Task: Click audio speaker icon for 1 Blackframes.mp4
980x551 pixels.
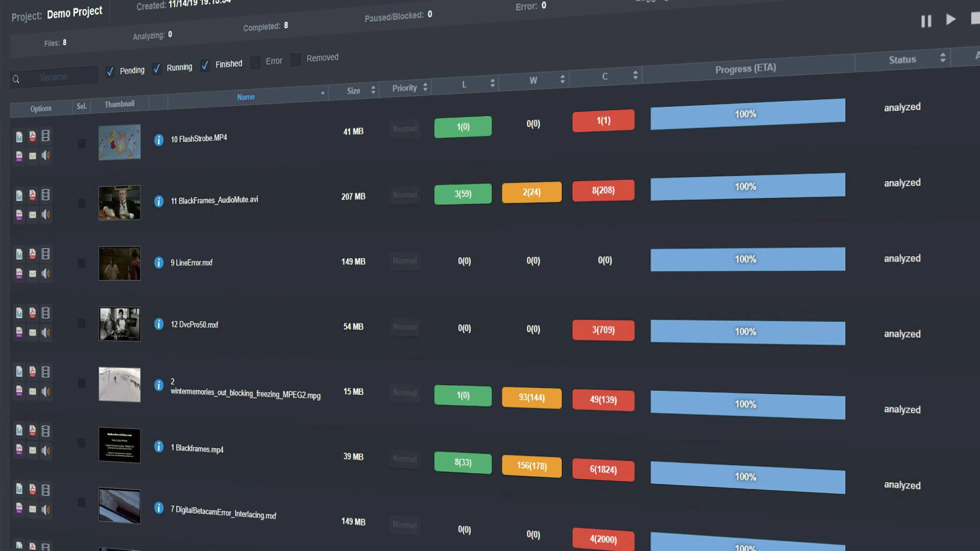Action: pyautogui.click(x=46, y=450)
